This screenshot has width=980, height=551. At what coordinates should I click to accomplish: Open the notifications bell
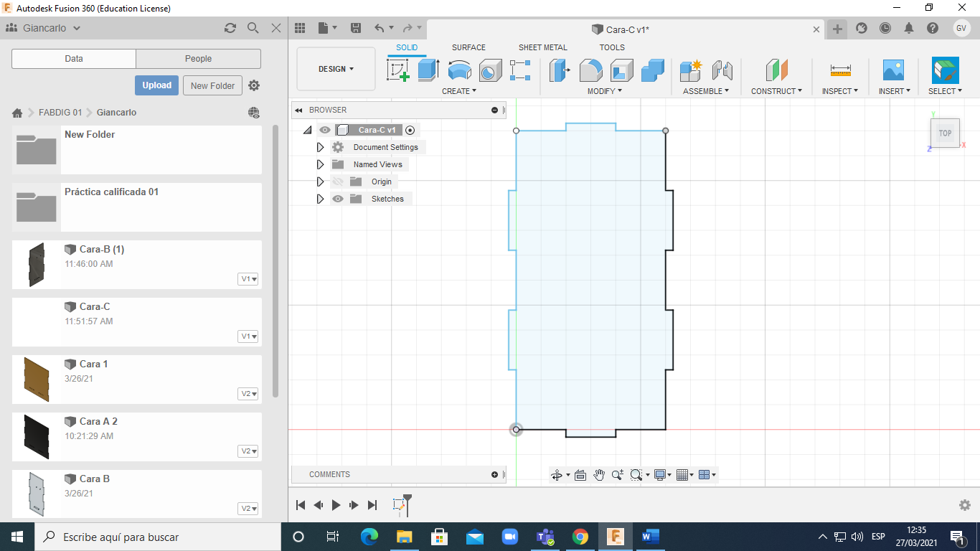pyautogui.click(x=909, y=28)
